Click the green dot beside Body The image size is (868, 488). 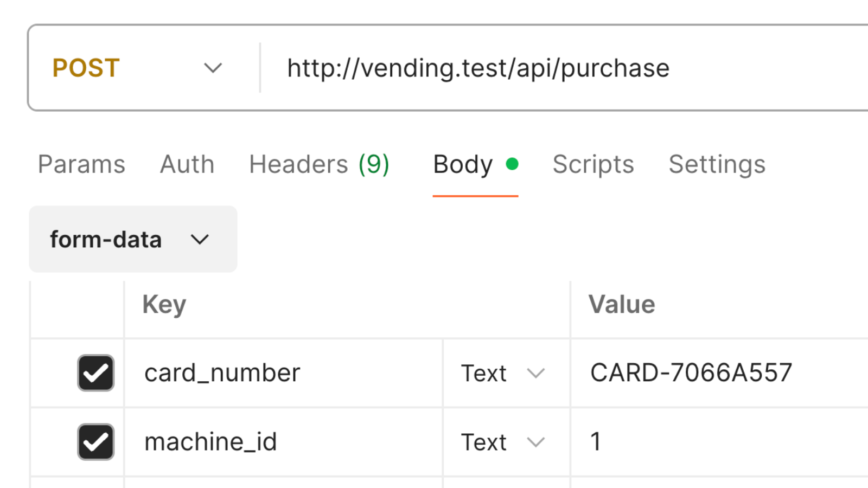pos(512,164)
